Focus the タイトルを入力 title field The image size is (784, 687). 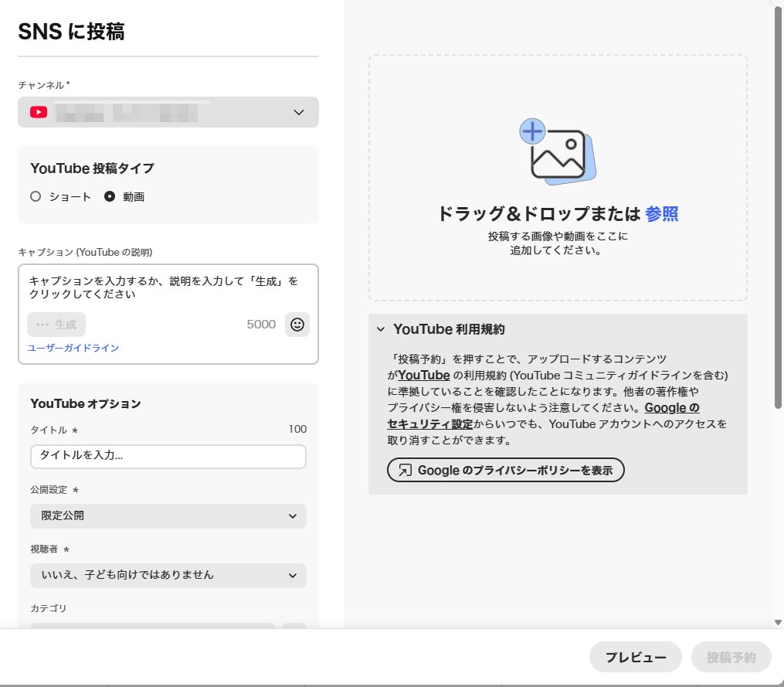click(168, 457)
